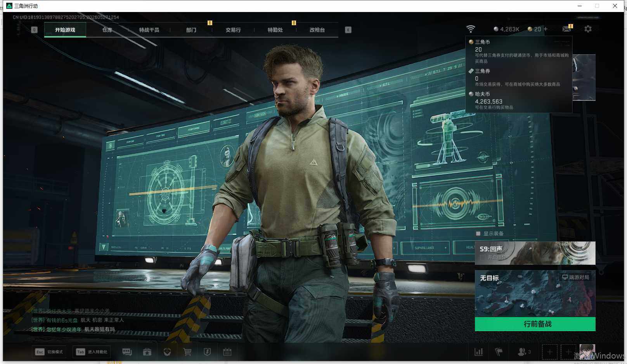This screenshot has height=364, width=627.
Task: Open the star briefcase icon
Action: (147, 352)
